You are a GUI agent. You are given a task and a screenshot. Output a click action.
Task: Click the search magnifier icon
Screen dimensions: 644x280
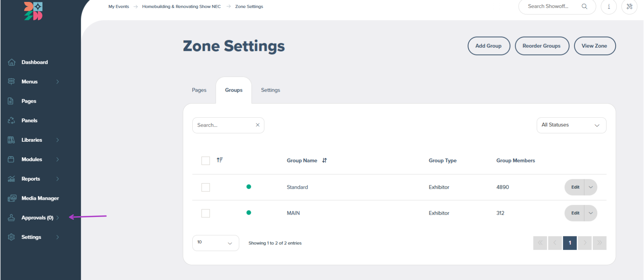[584, 6]
